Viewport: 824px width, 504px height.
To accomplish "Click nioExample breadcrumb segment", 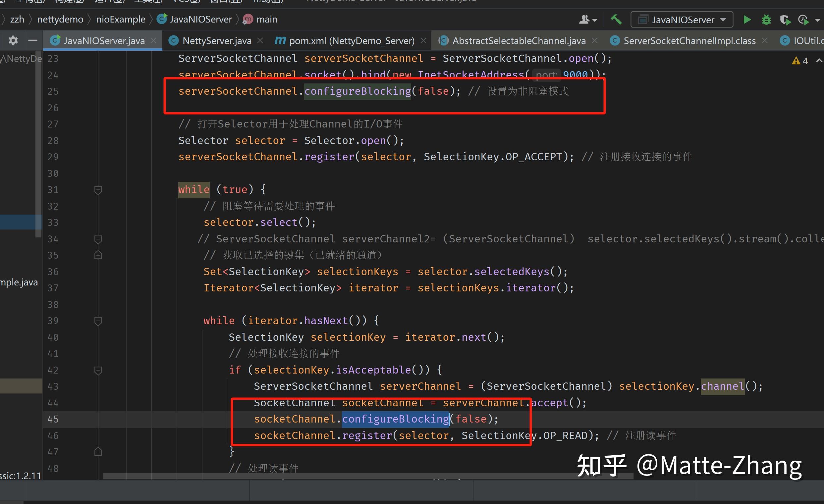I will 121,20.
